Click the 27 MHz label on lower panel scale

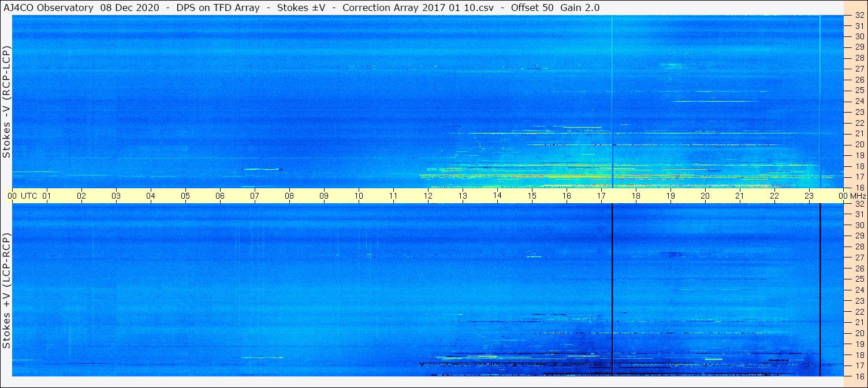(x=859, y=258)
